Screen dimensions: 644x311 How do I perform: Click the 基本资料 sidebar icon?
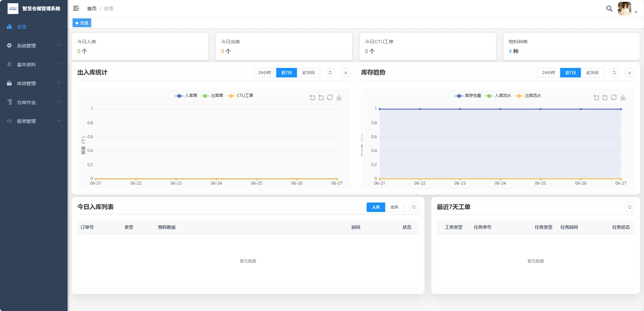tap(9, 64)
